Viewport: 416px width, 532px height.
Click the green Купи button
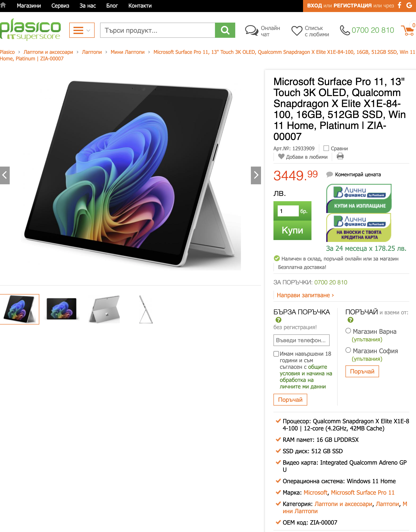pyautogui.click(x=292, y=230)
